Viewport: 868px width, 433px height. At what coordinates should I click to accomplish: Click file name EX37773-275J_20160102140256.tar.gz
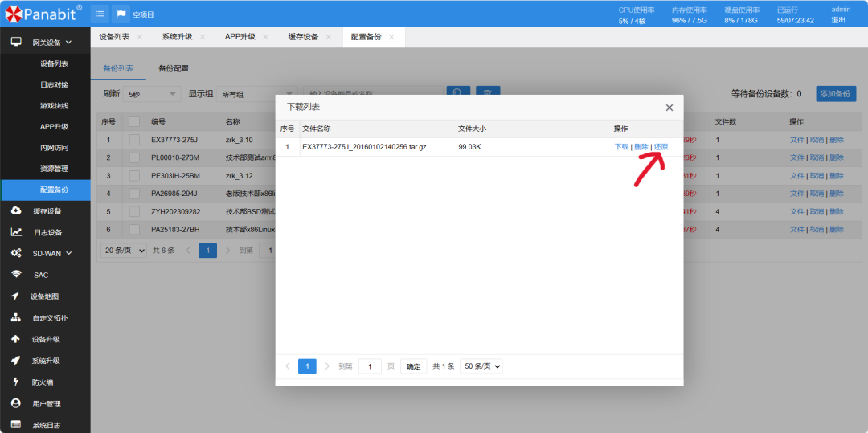[364, 147]
